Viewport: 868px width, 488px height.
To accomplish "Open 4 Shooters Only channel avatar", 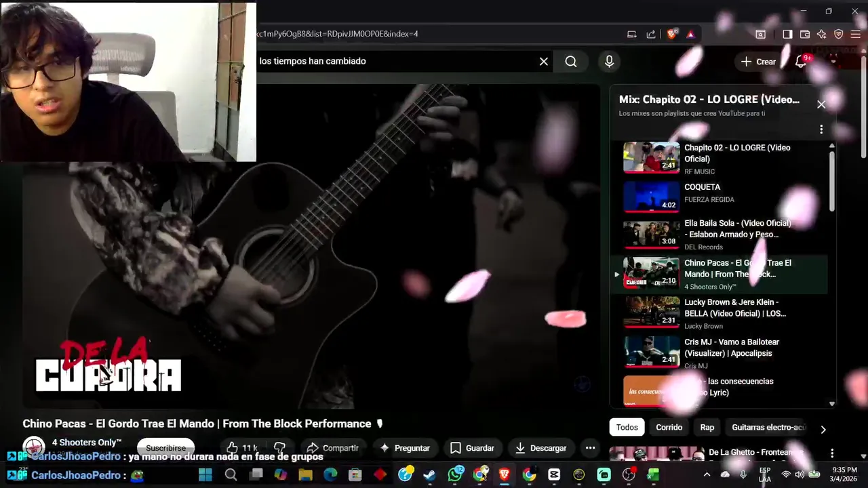I will [x=34, y=448].
